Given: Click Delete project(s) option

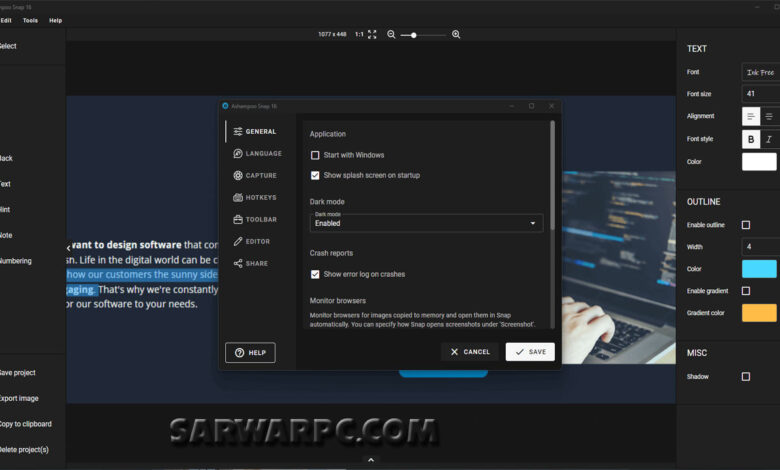Looking at the screenshot, I should coord(24,450).
